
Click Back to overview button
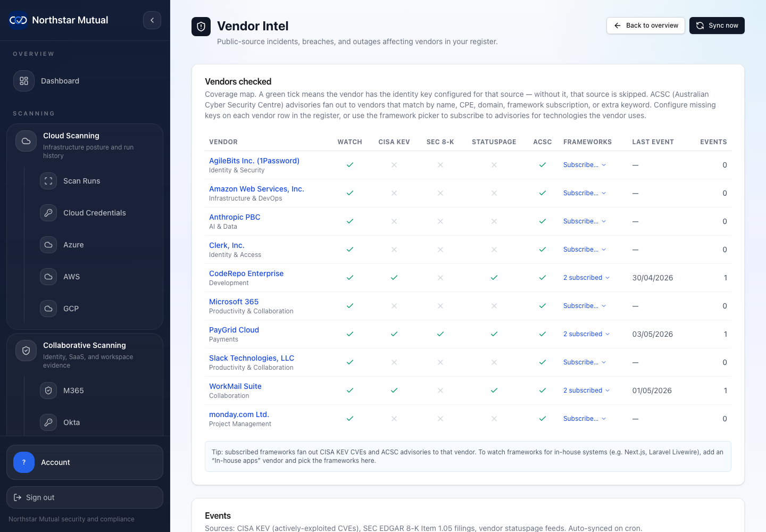point(646,26)
